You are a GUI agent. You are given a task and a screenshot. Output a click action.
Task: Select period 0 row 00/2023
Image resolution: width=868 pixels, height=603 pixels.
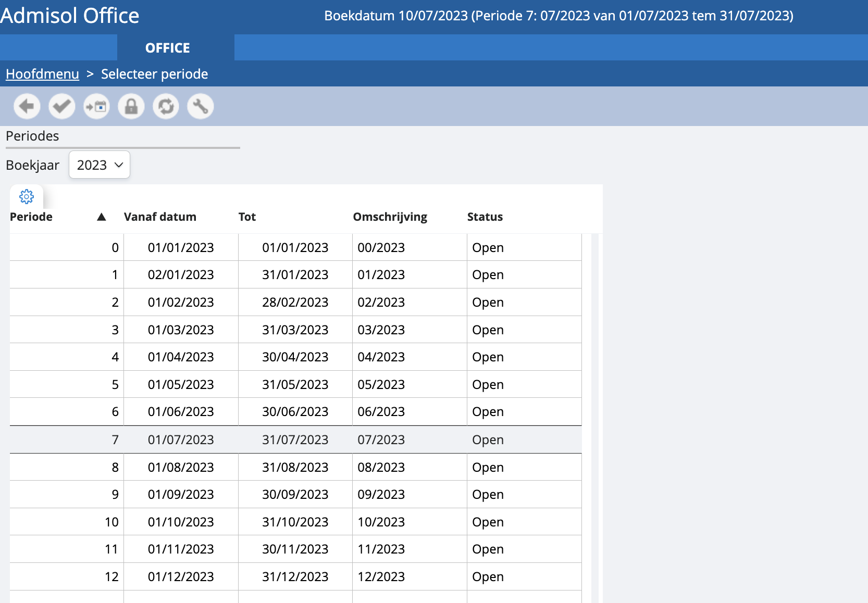click(x=381, y=248)
